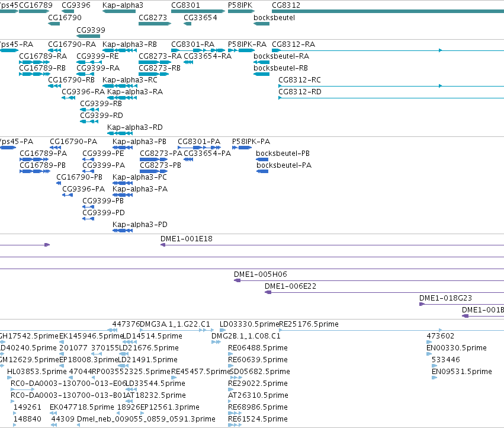Image resolution: width=504 pixels, height=428 pixels.
Task: Select the RE06488.5prime EST label
Action: point(258,348)
